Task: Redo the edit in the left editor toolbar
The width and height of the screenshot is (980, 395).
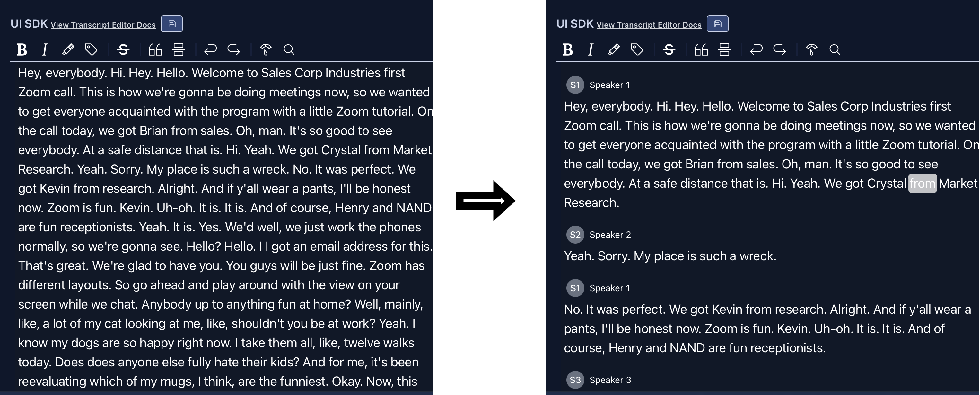Action: click(x=233, y=49)
